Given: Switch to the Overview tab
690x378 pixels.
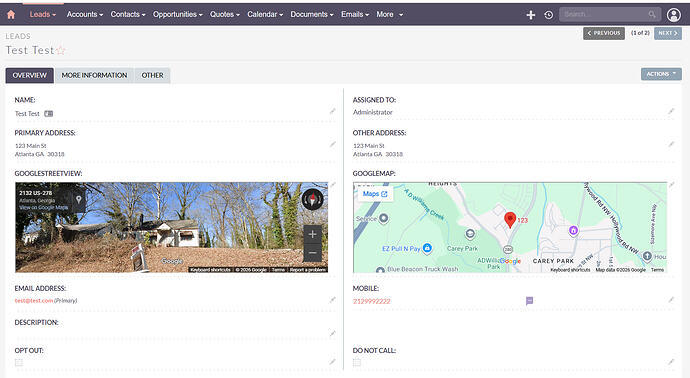Looking at the screenshot, I should pos(29,75).
